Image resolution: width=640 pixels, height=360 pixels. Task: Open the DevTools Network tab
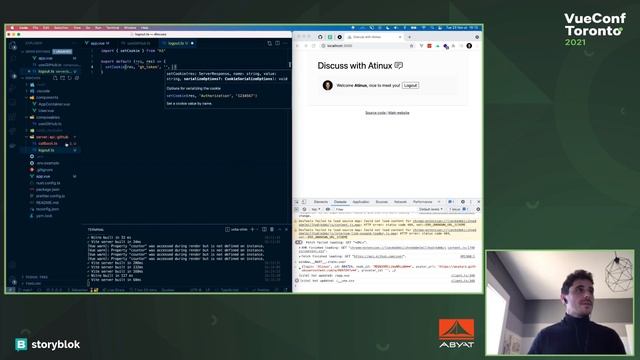tap(400, 202)
